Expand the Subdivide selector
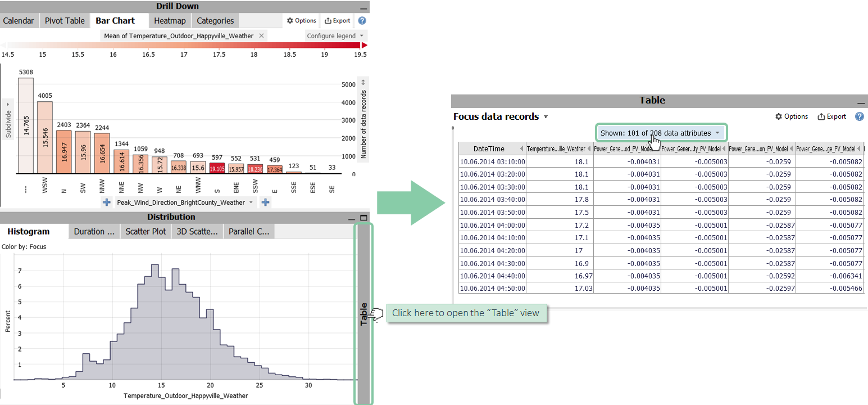The height and width of the screenshot is (405, 868). click(8, 120)
